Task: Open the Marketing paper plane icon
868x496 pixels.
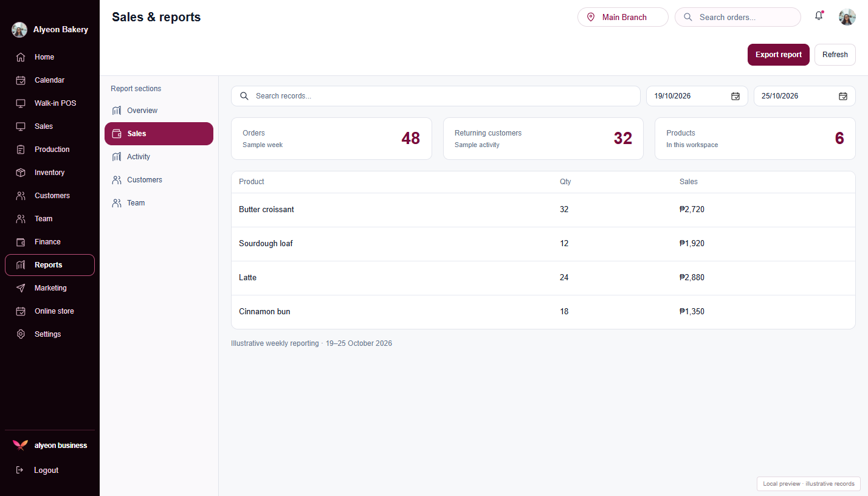Action: coord(21,288)
